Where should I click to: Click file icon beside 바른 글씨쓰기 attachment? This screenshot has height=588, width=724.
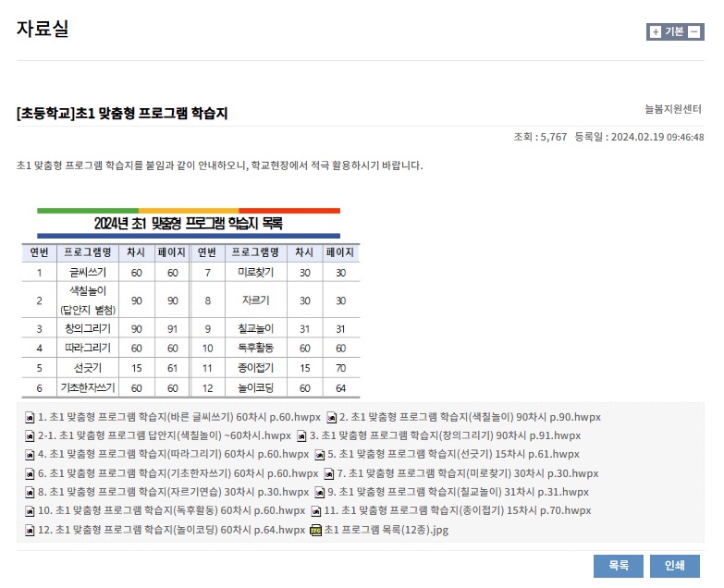(30, 418)
